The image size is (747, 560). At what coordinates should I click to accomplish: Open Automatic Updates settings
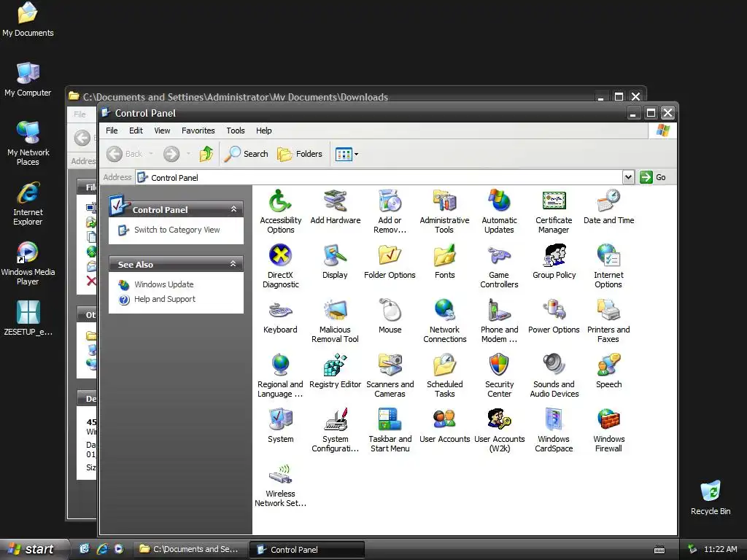(x=499, y=211)
